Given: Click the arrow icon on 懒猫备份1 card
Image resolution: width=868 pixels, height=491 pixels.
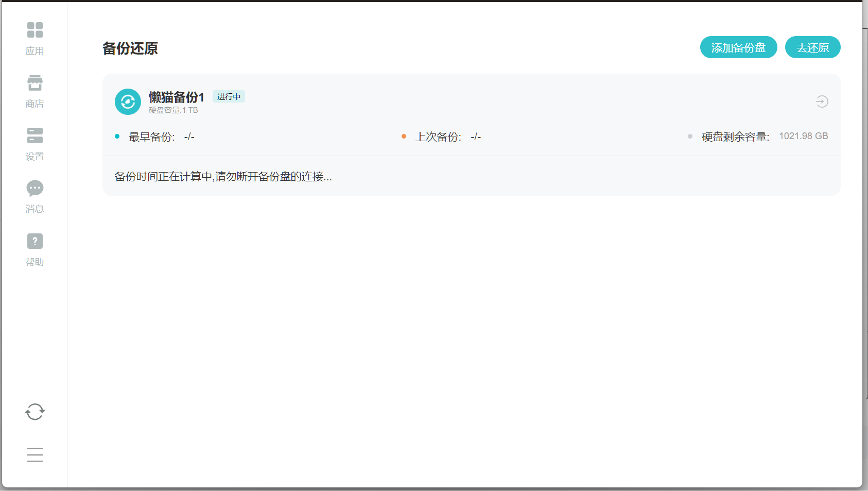Looking at the screenshot, I should tap(822, 101).
